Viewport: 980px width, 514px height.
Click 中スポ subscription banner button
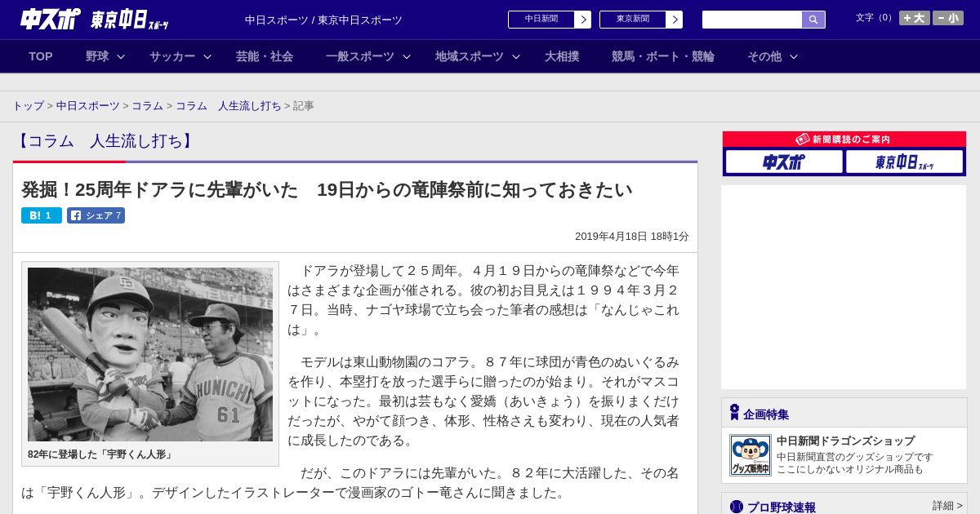[784, 162]
